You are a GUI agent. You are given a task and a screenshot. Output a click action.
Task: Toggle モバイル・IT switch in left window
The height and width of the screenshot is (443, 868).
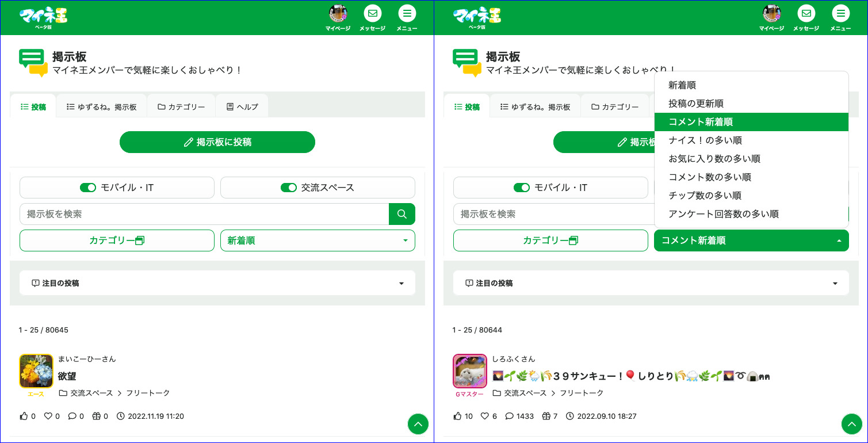(88, 188)
